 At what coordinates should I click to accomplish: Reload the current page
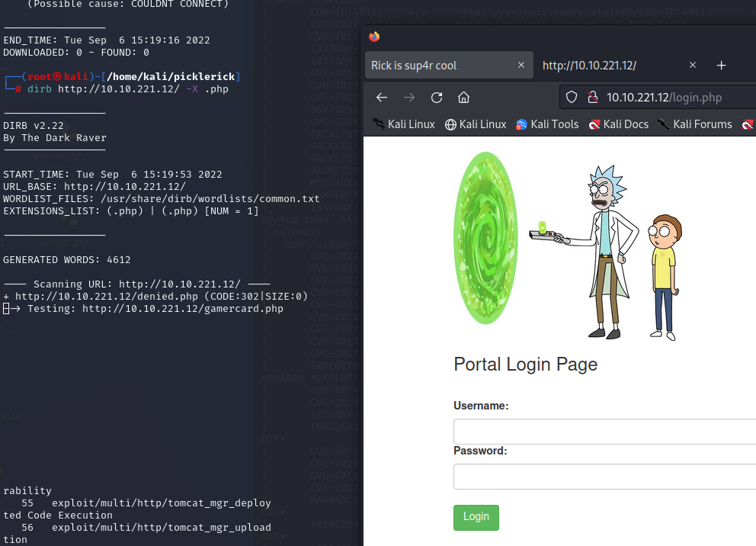point(437,98)
